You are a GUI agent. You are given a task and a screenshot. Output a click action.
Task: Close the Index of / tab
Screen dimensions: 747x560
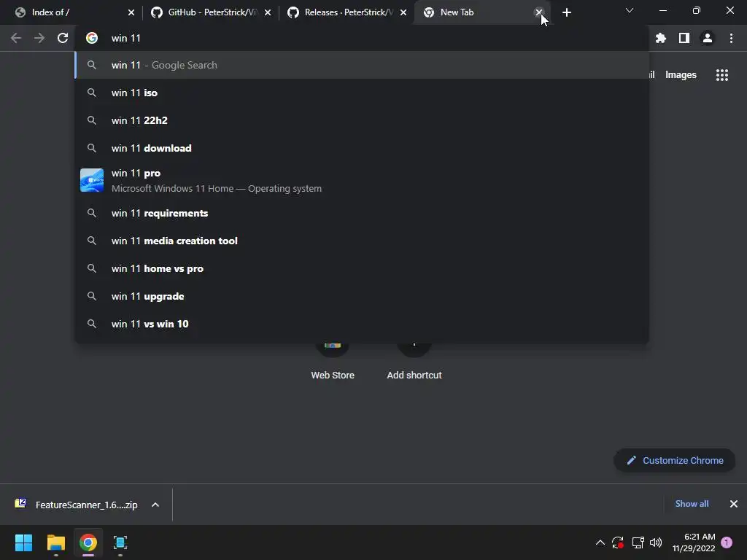(x=131, y=12)
